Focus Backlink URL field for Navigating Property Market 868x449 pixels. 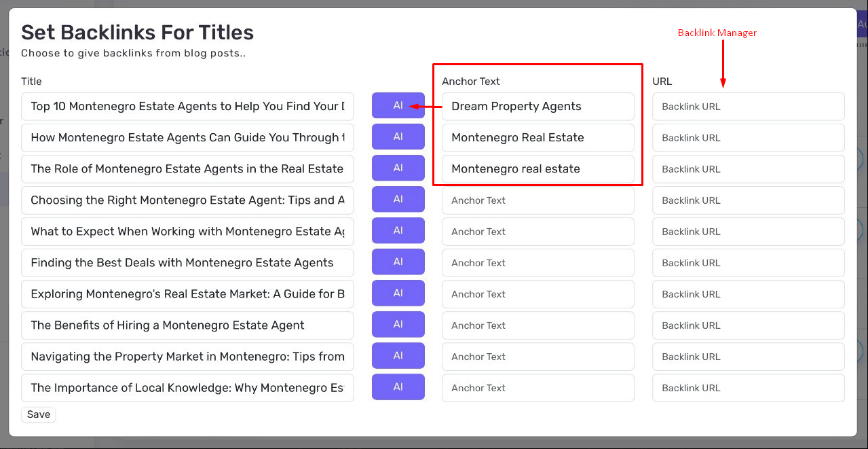[x=749, y=357]
